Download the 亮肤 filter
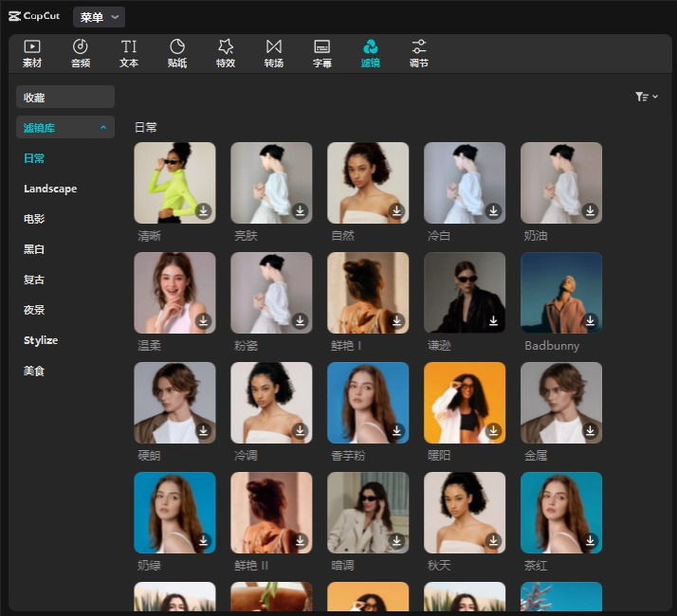The image size is (677, 616). [300, 211]
